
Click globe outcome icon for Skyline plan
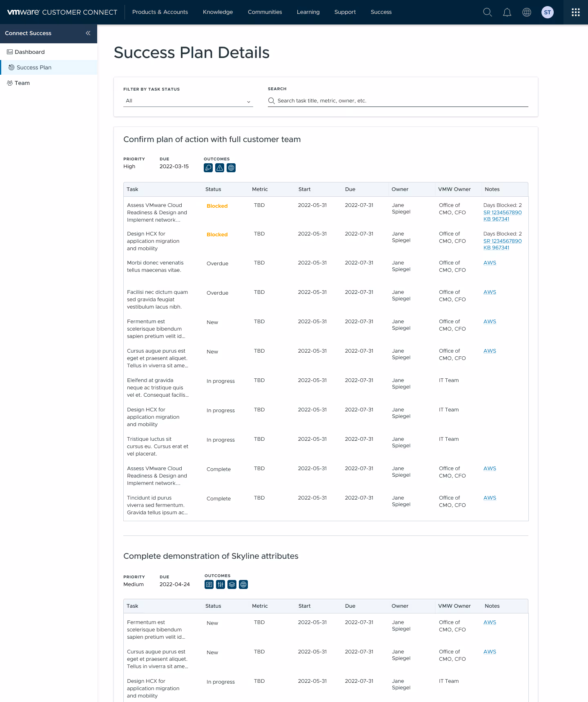tap(243, 584)
